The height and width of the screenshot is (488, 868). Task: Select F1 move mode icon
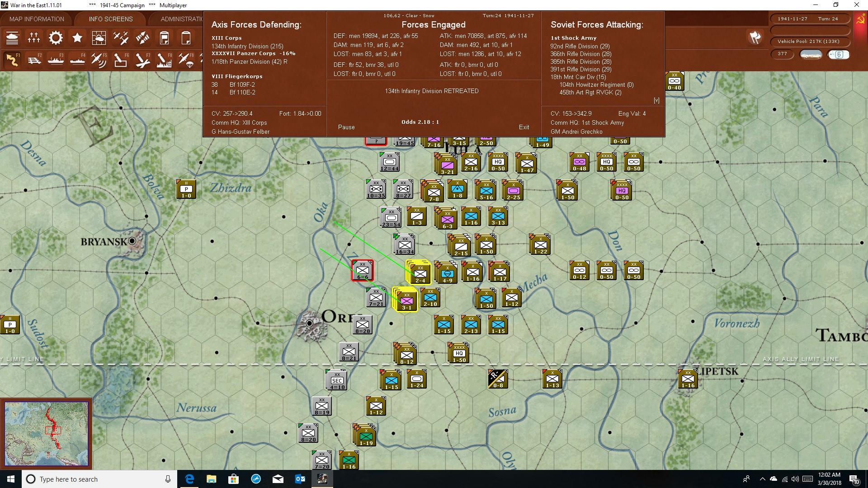pyautogui.click(x=12, y=60)
